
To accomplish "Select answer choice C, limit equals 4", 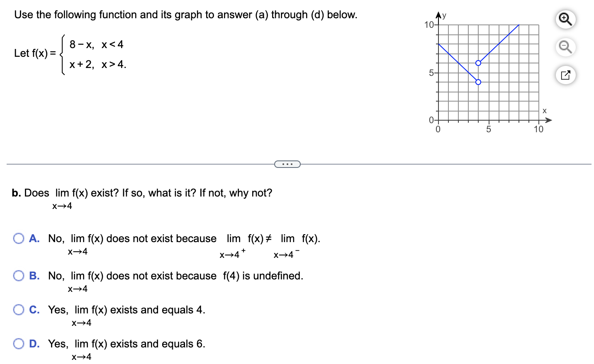I will point(18,309).
